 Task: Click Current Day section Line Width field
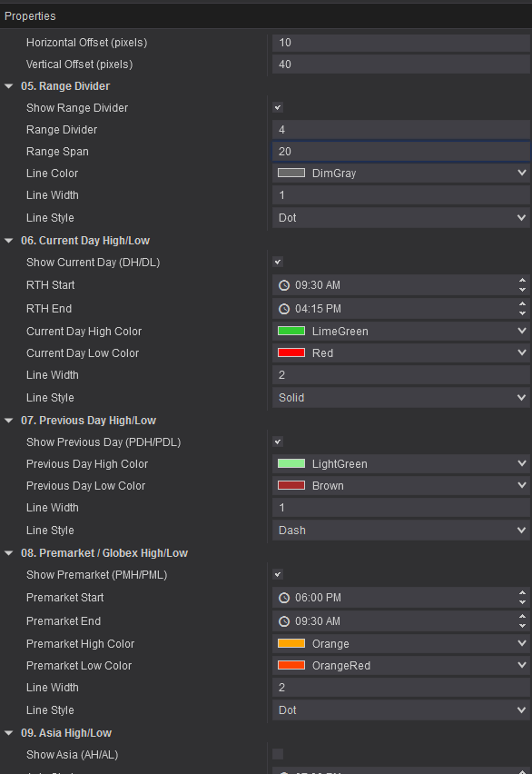pyautogui.click(x=401, y=374)
